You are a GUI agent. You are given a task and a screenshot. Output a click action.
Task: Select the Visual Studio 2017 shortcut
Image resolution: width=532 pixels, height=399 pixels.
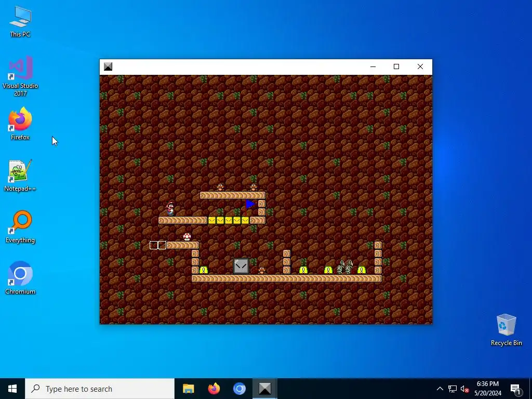[x=20, y=76]
